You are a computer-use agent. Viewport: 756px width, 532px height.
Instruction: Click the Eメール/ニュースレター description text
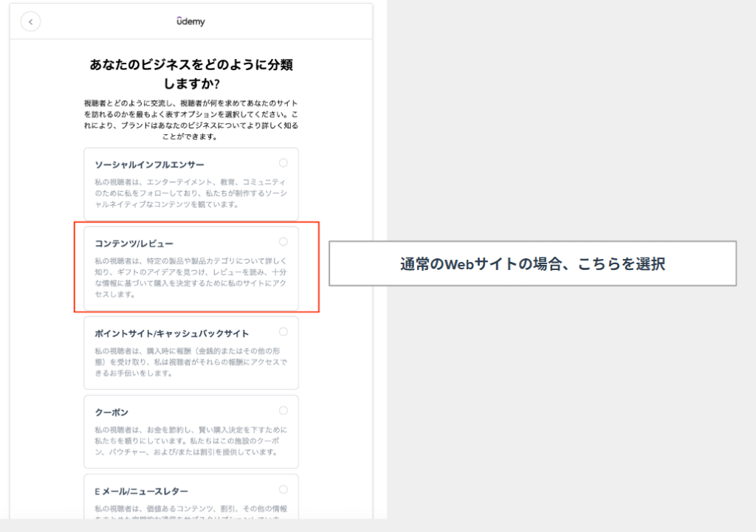tap(190, 509)
